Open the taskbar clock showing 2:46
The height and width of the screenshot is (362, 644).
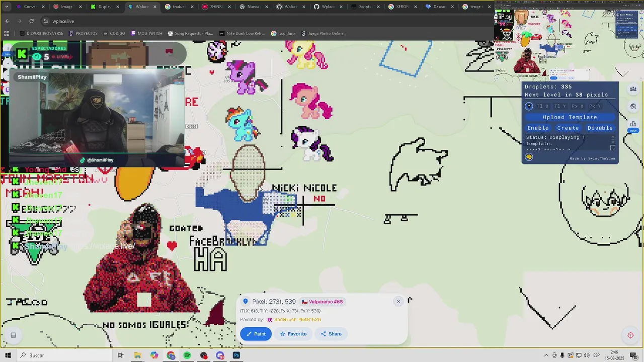pos(614,355)
